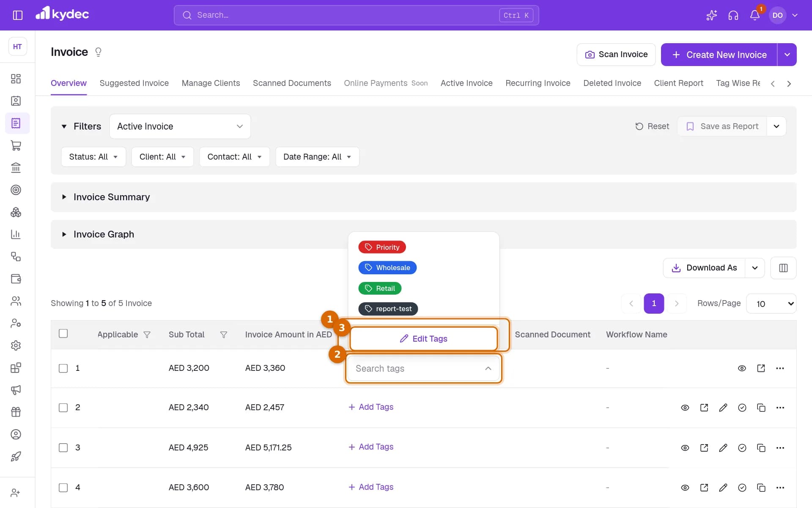Check the box for invoice row 2
This screenshot has height=508, width=812.
coord(63,408)
